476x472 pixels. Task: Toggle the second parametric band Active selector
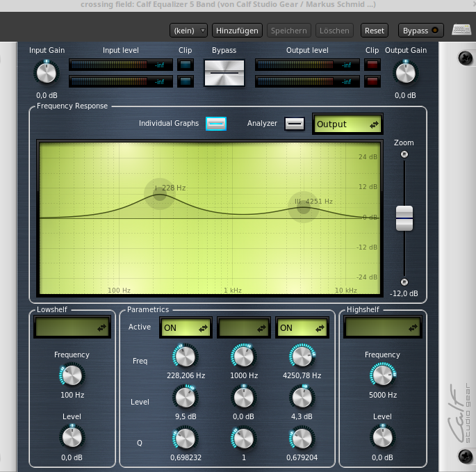point(243,327)
